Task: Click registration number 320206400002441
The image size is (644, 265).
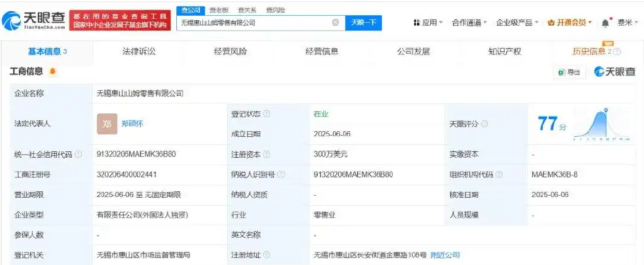Action: [x=126, y=174]
